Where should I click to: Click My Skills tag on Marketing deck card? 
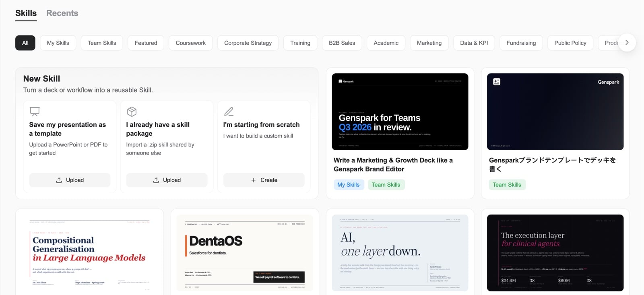(x=349, y=185)
